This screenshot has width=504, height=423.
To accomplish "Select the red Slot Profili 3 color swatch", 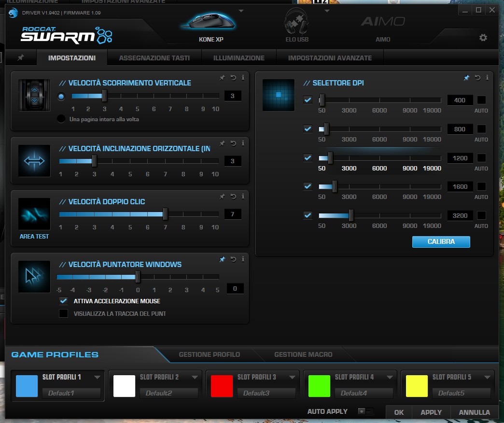I will click(x=222, y=386).
